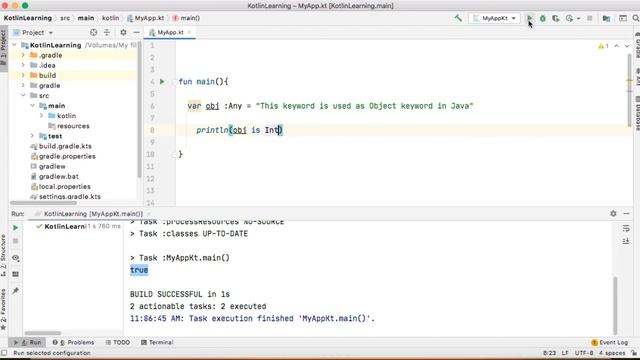Open Project panel settings gear
Image resolution: width=640 pixels, height=360 pixels.
(x=123, y=32)
